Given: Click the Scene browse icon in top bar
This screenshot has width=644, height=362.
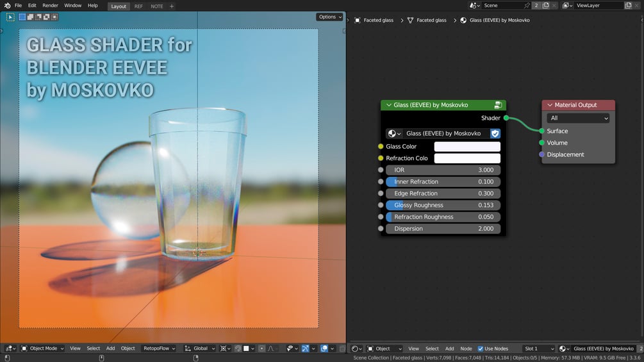Looking at the screenshot, I should [x=474, y=5].
